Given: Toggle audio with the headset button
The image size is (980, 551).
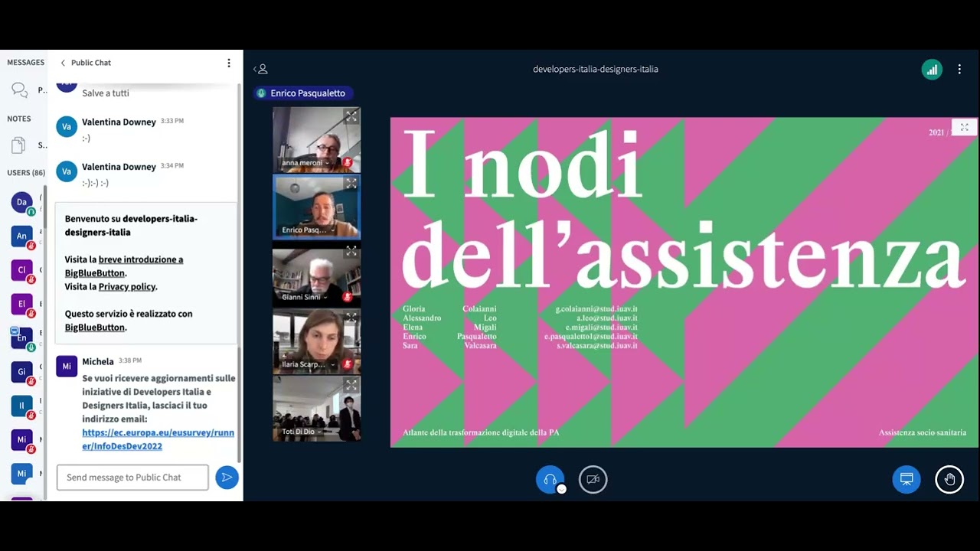Looking at the screenshot, I should 550,480.
